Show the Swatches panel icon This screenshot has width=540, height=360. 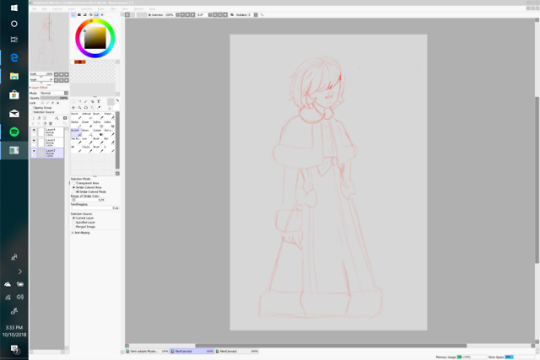point(96,15)
